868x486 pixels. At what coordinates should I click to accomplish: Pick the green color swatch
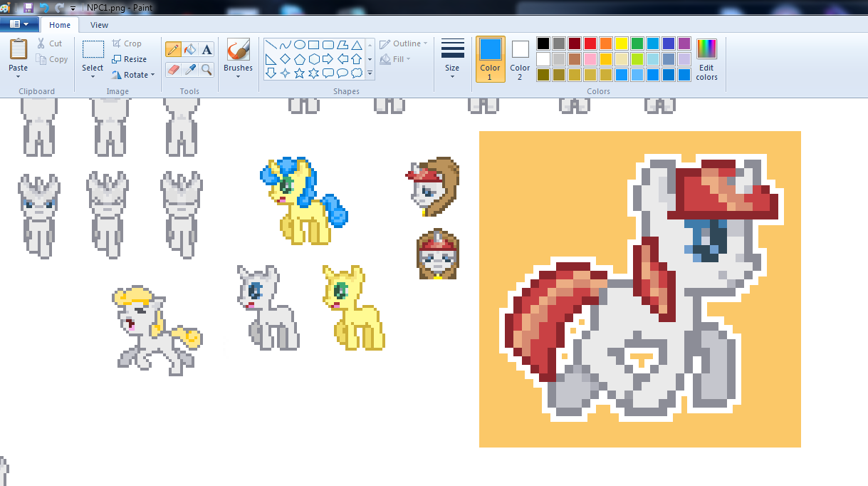tap(637, 43)
